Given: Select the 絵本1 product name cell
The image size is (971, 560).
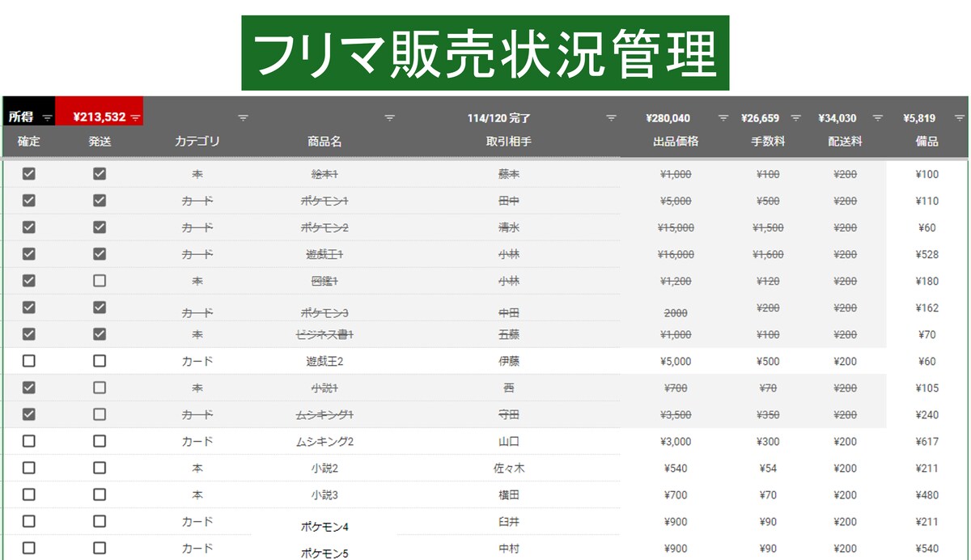Looking at the screenshot, I should (x=324, y=173).
